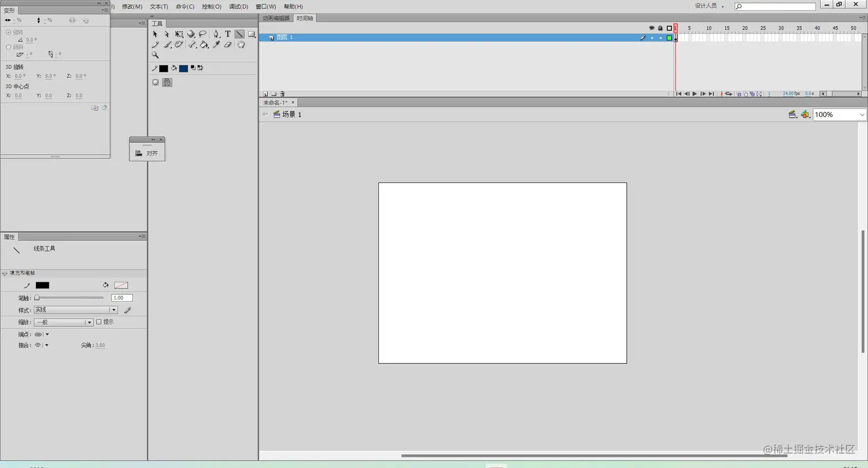Image resolution: width=868 pixels, height=468 pixels.
Task: Select the Pen tool
Action: pyautogui.click(x=216, y=34)
